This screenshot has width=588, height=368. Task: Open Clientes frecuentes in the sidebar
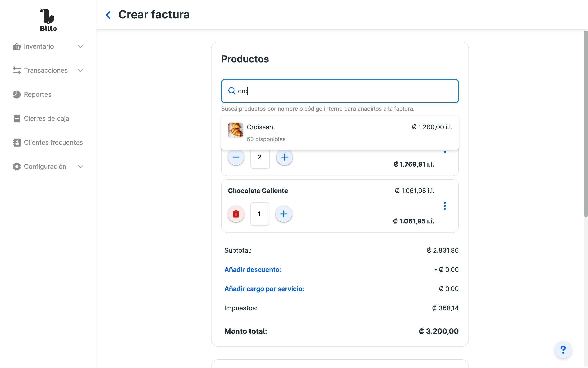[53, 142]
